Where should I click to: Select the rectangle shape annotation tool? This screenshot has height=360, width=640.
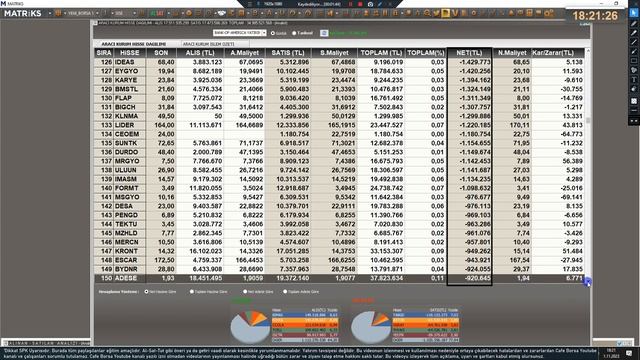633,61
